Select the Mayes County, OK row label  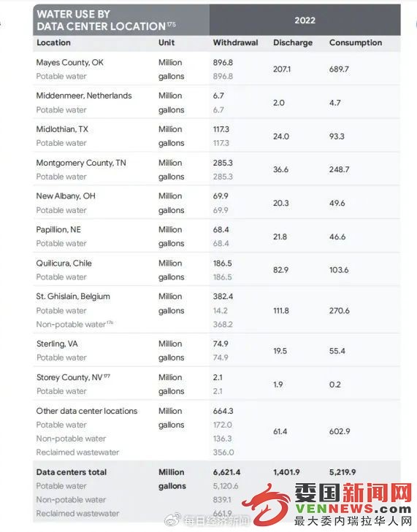coord(69,63)
